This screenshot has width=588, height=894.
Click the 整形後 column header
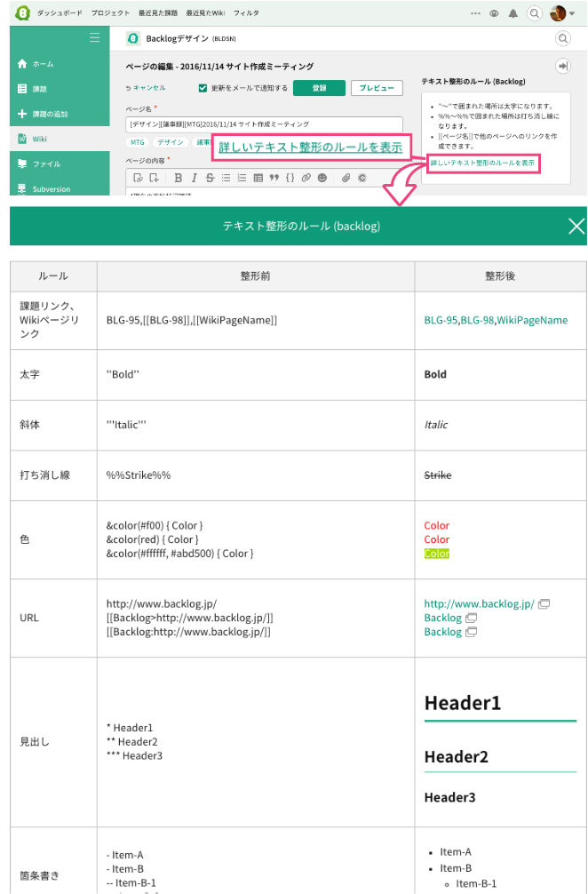(500, 276)
